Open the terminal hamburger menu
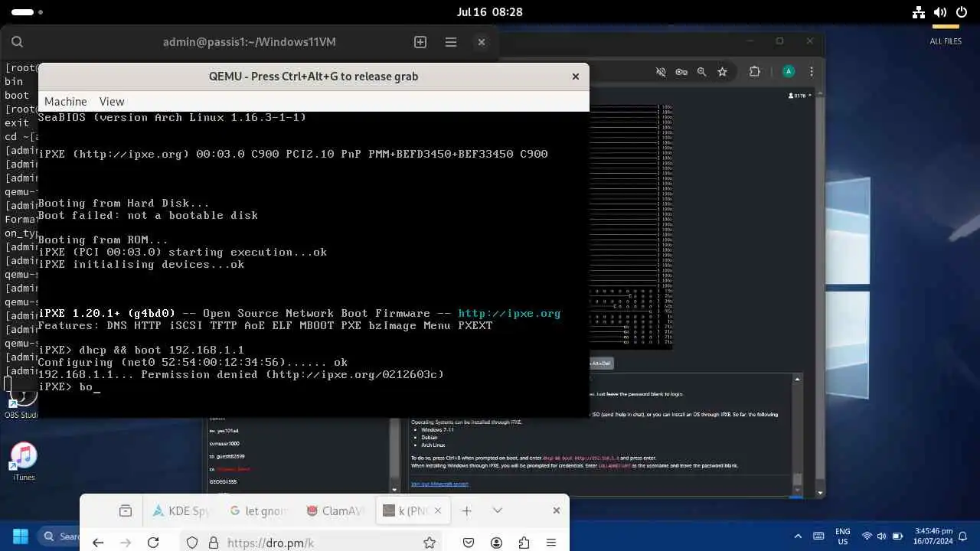The width and height of the screenshot is (980, 551). (451, 42)
